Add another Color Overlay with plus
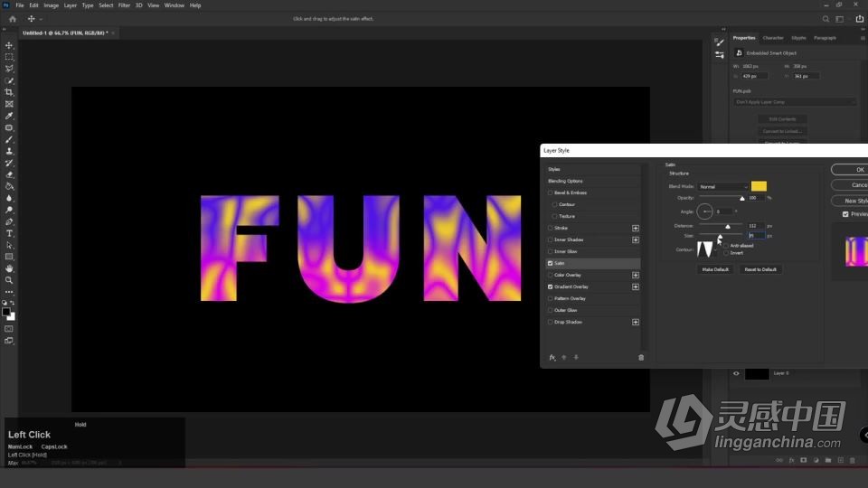Screen dimensions: 868x488 coord(636,275)
